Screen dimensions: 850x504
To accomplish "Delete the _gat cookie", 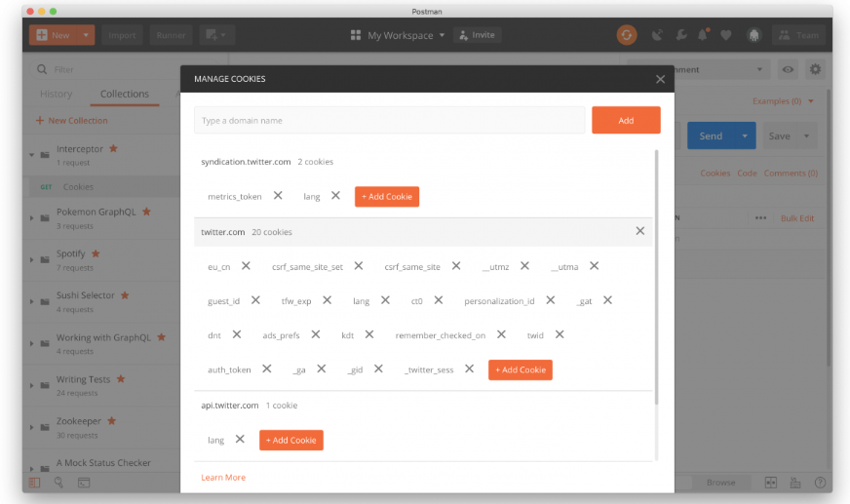I will pyautogui.click(x=607, y=300).
